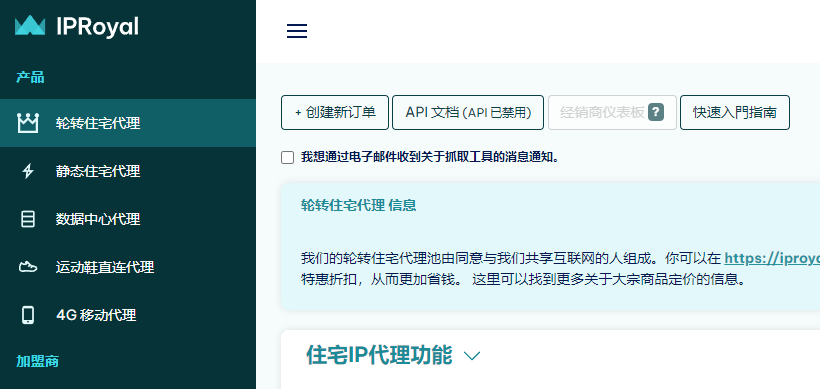Open 静态住宅代理 in the sidebar
This screenshot has height=389, width=820.
click(x=128, y=171)
